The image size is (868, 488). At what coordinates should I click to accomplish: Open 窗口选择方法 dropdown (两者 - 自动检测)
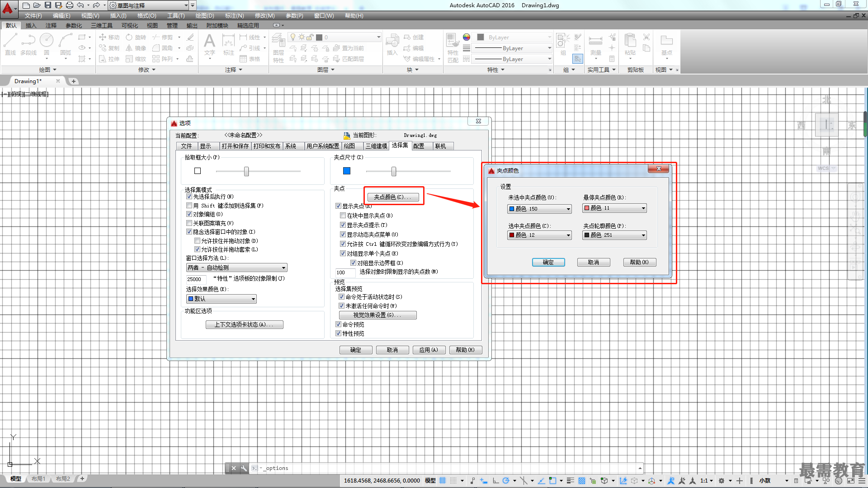pos(236,267)
